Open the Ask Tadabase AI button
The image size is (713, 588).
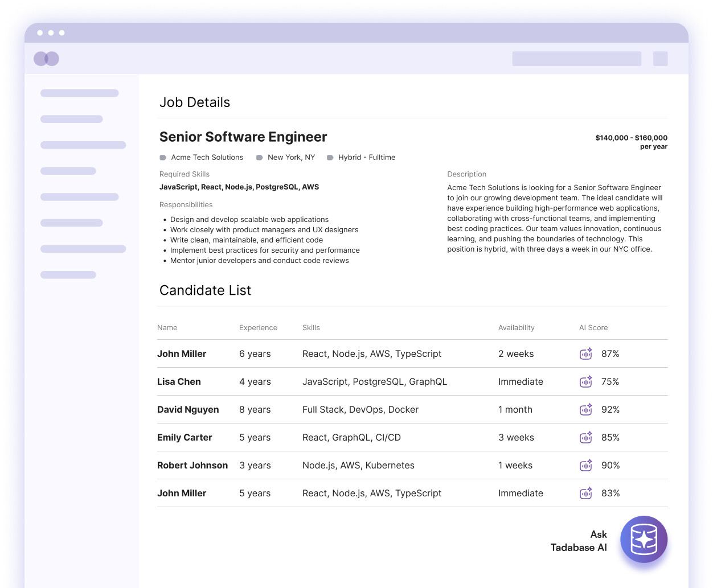[644, 539]
